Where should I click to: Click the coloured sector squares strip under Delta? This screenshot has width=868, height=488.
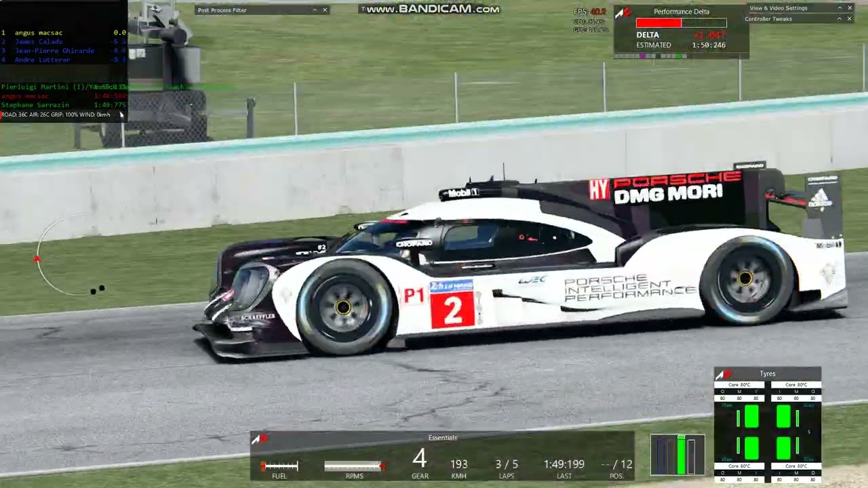651,56
